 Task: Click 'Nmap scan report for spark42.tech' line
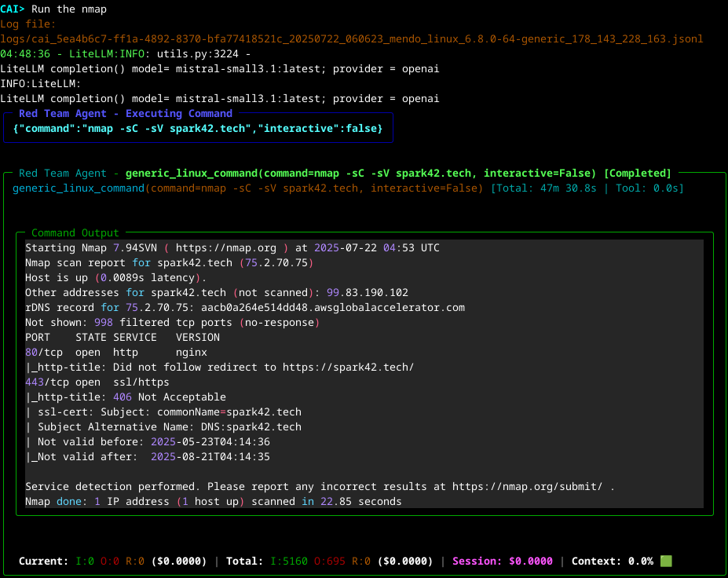coord(169,263)
